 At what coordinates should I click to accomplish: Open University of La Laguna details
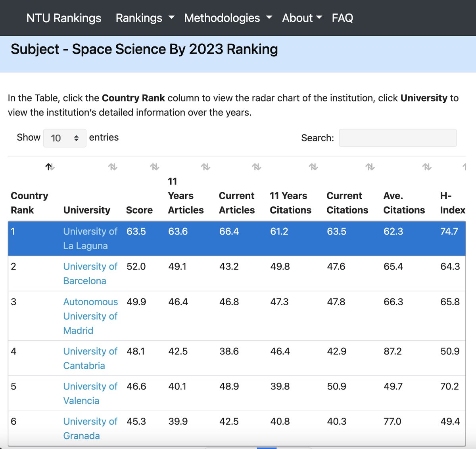[x=90, y=239]
